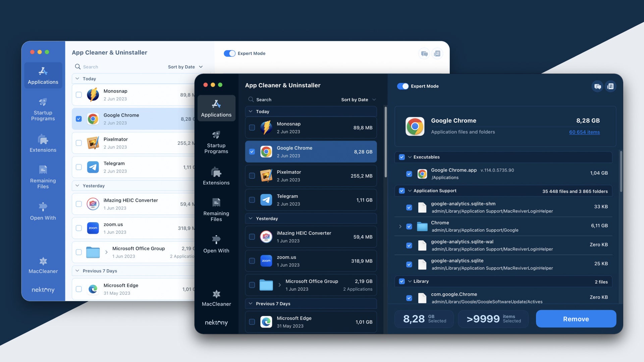Click the Remove button
Image resolution: width=644 pixels, height=362 pixels.
coord(576,318)
